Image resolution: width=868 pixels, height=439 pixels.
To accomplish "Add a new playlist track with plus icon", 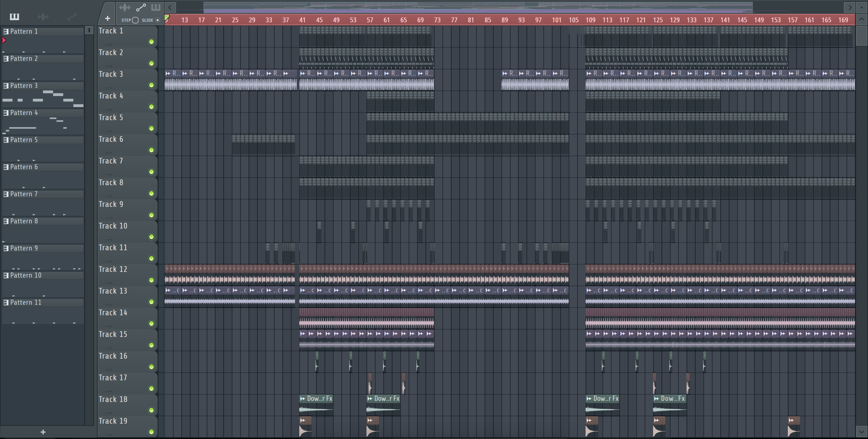I will pyautogui.click(x=108, y=18).
